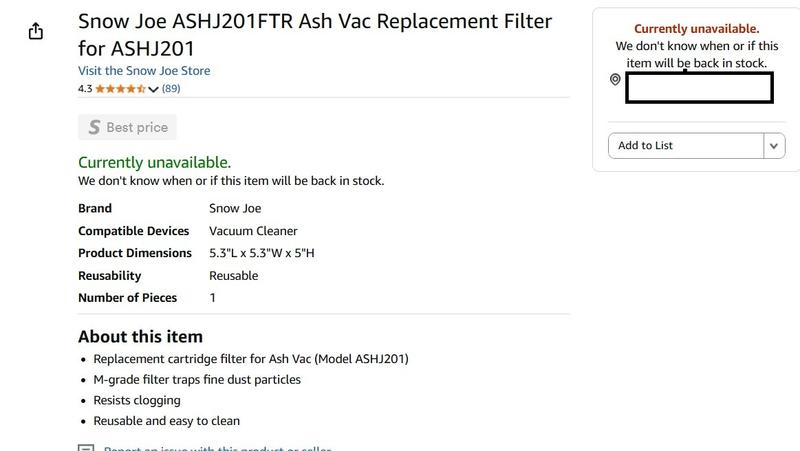Visit the Snow Joe Store link
Image resolution: width=800 pixels, height=451 pixels.
point(144,71)
